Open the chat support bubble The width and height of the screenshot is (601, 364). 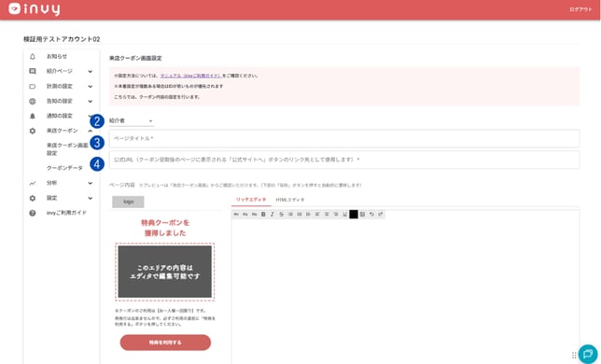tap(588, 354)
